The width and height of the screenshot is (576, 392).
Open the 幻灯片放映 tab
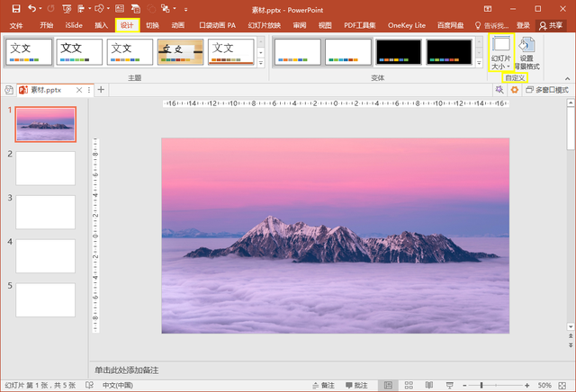coord(264,25)
